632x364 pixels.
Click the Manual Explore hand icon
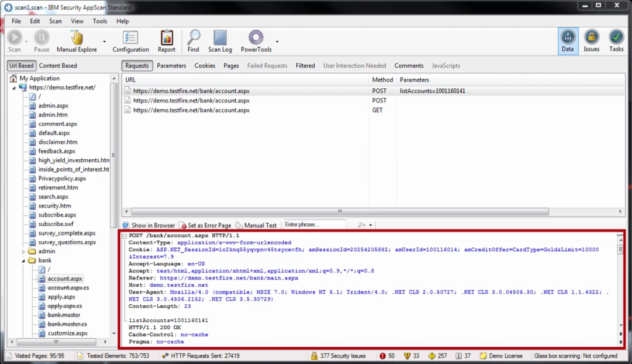tap(77, 40)
